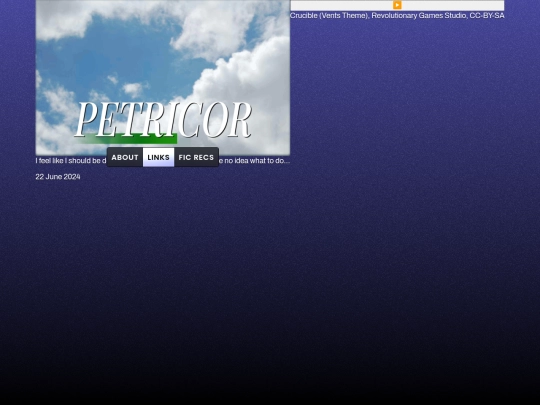Click the first letter P of PETRICOR

[x=85, y=120]
